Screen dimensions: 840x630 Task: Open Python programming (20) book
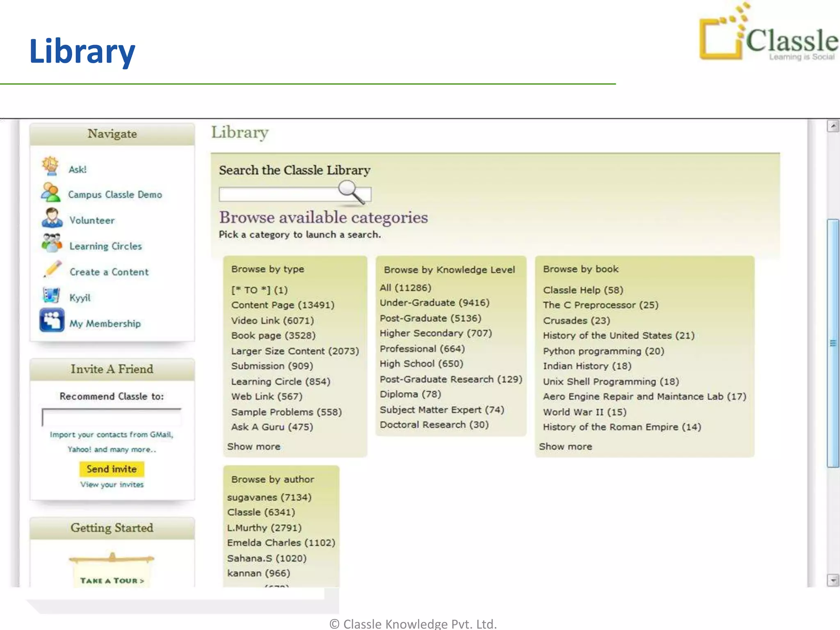[x=604, y=351]
